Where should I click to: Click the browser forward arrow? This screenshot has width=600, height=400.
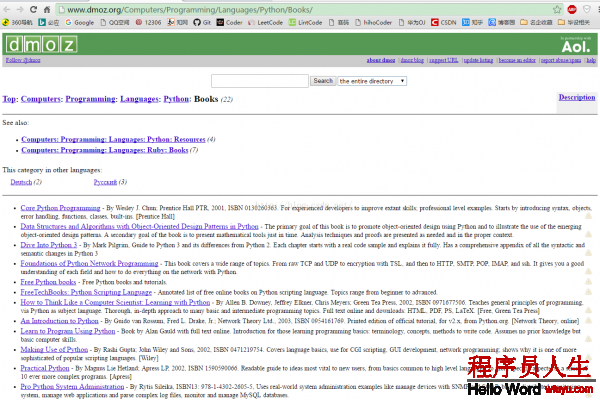point(20,10)
